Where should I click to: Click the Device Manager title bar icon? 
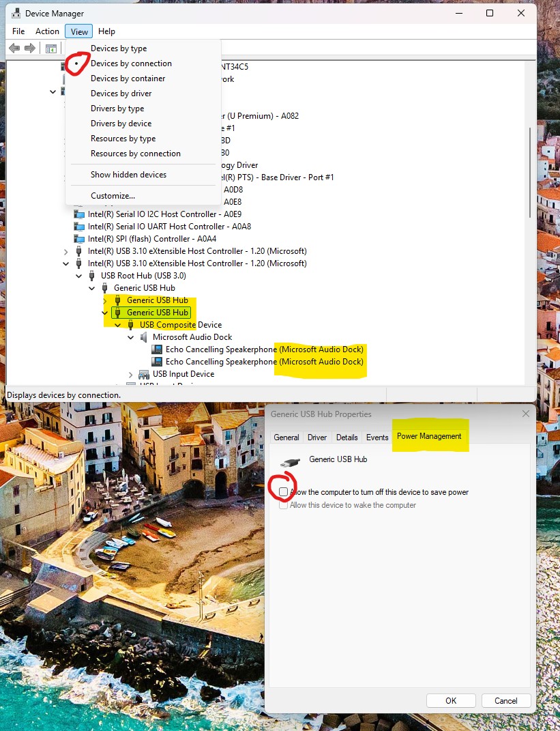click(x=16, y=13)
